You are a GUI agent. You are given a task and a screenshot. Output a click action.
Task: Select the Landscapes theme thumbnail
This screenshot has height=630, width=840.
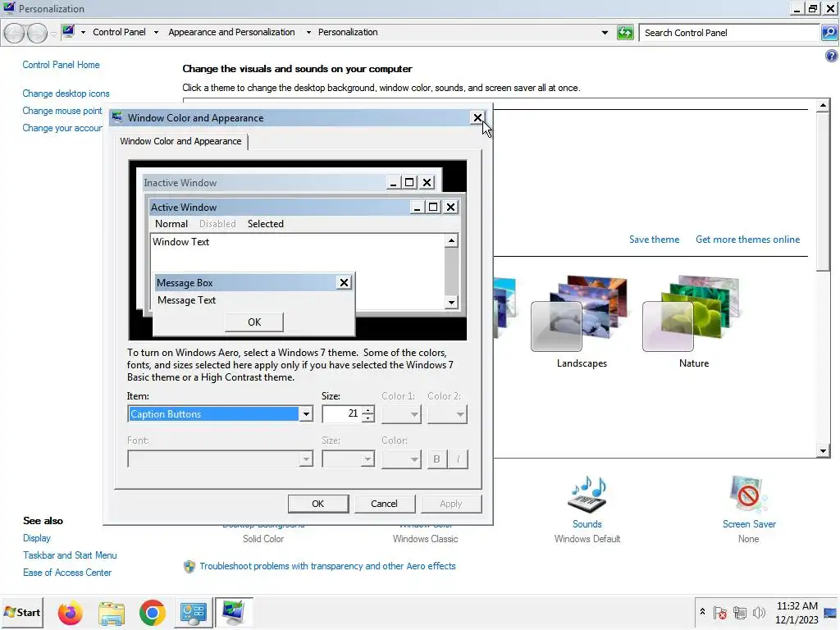(582, 313)
